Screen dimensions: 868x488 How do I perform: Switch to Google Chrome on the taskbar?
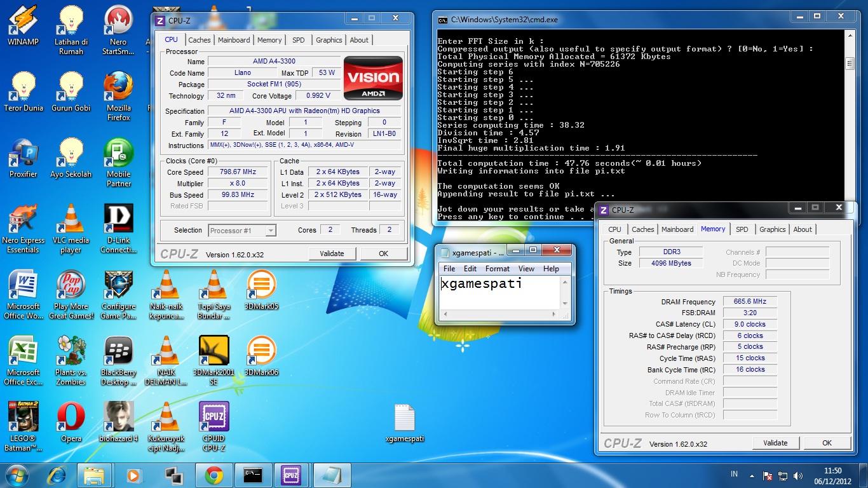pyautogui.click(x=214, y=475)
